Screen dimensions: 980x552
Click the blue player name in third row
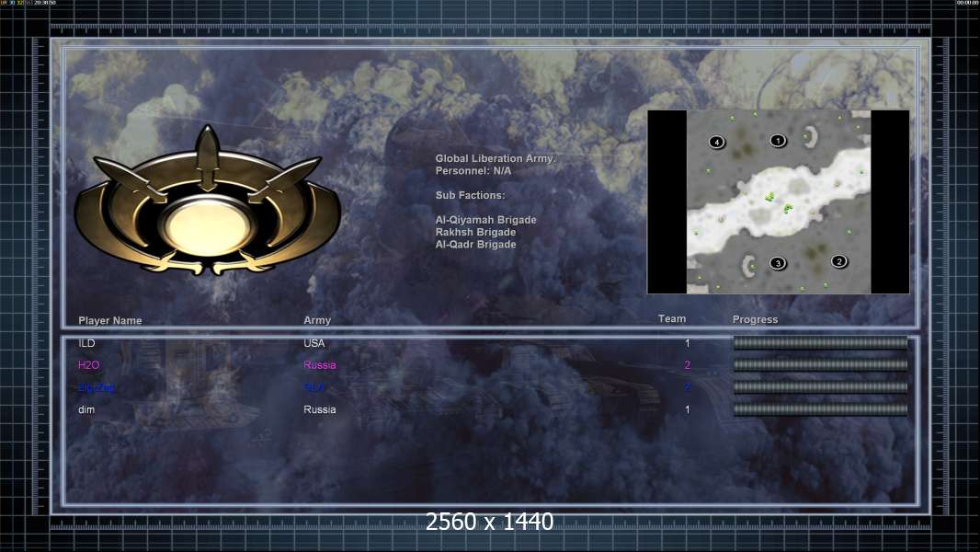97,387
